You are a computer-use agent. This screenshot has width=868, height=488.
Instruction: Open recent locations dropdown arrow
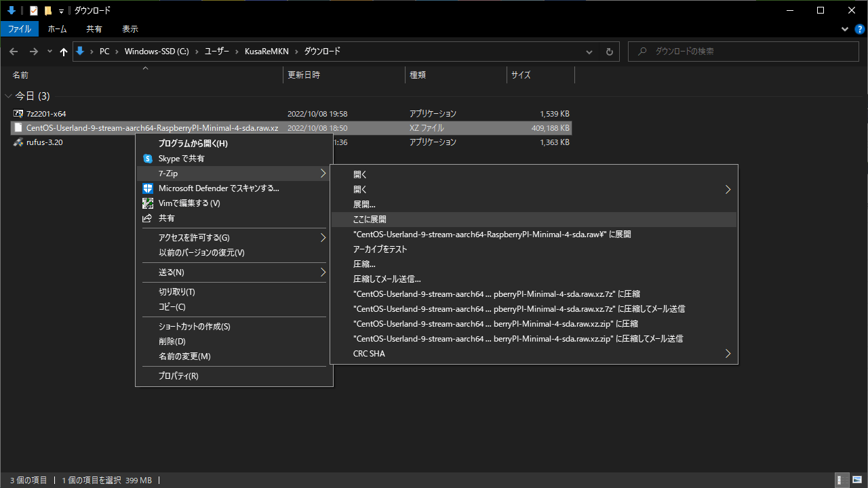(50, 52)
